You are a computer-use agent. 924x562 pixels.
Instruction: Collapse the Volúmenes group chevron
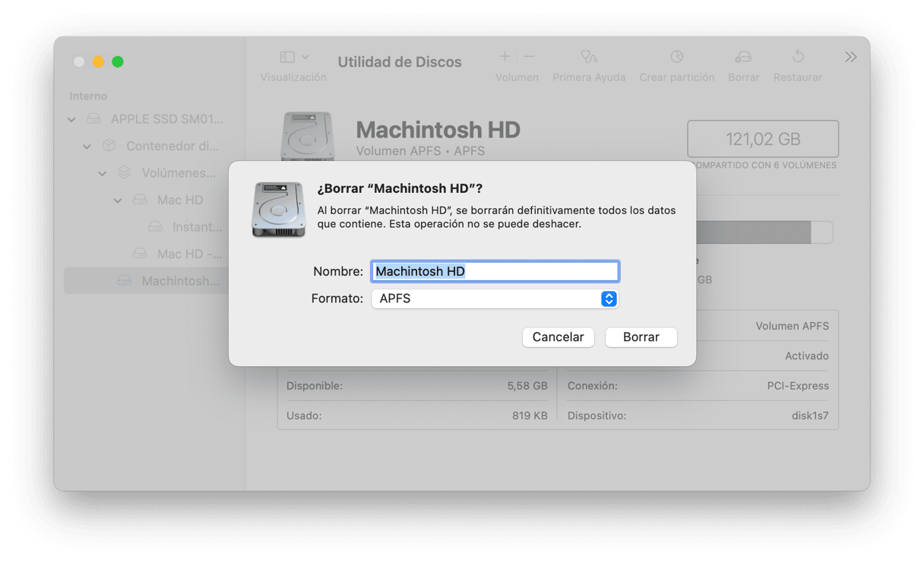[x=103, y=173]
